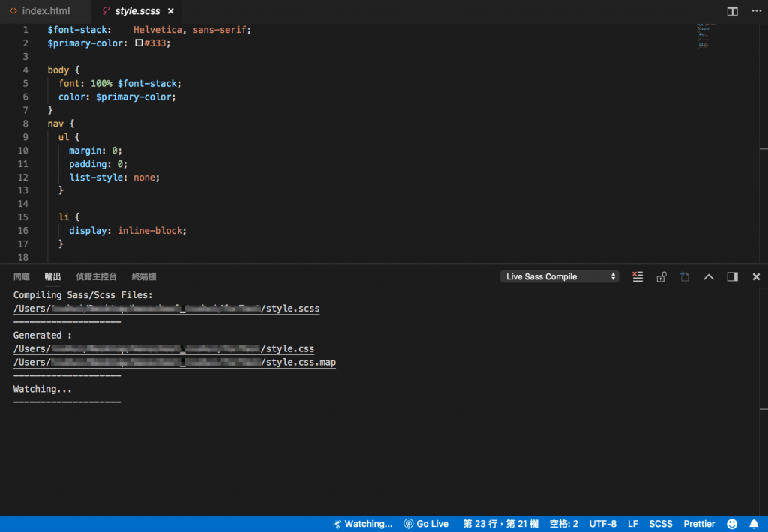This screenshot has width=768, height=532.
Task: Click the Prettier status bar item
Action: coord(699,524)
